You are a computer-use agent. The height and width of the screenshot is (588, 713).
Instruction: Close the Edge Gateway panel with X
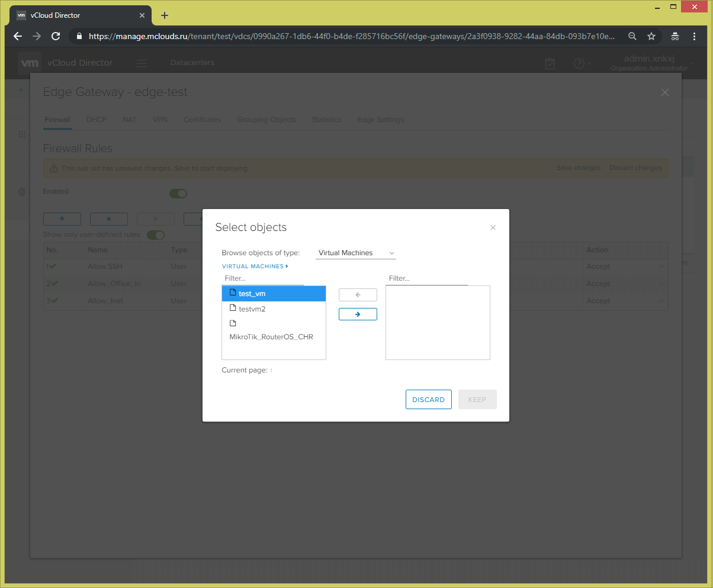pyautogui.click(x=664, y=92)
